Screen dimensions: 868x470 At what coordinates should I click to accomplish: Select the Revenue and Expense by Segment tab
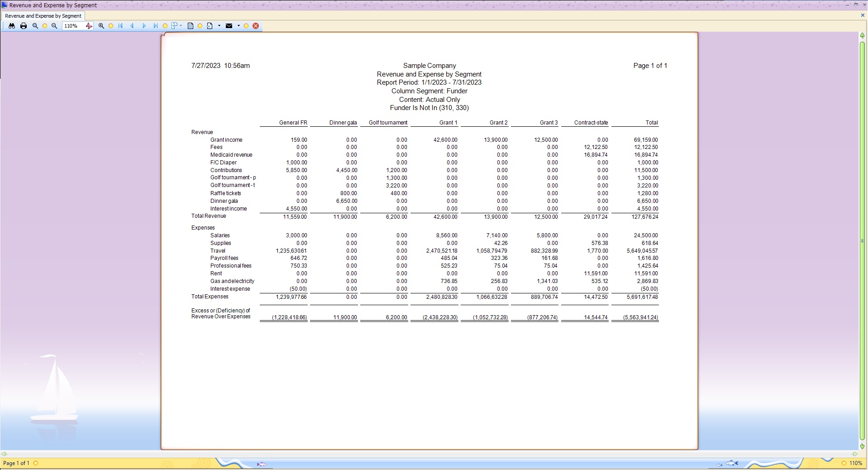(x=43, y=16)
